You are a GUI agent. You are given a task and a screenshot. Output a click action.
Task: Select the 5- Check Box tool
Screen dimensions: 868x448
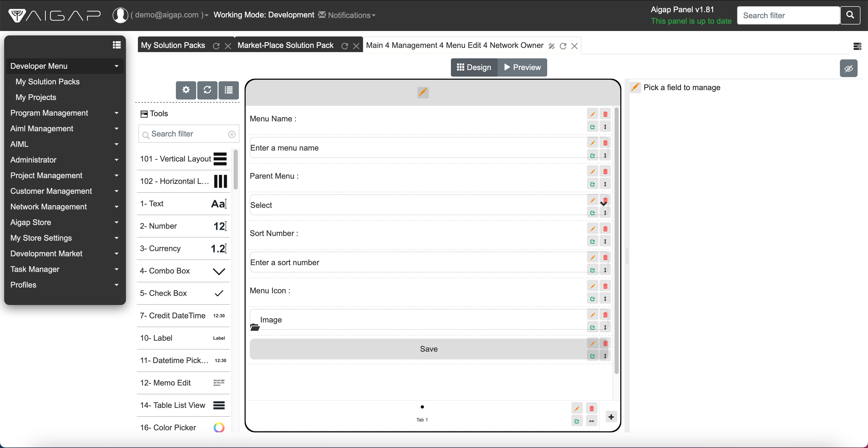[183, 294]
